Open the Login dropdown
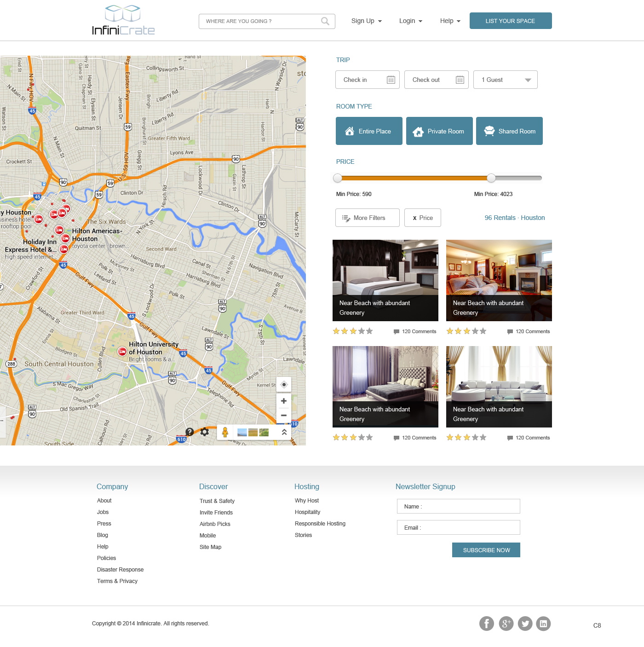The width and height of the screenshot is (644, 647). pos(411,21)
